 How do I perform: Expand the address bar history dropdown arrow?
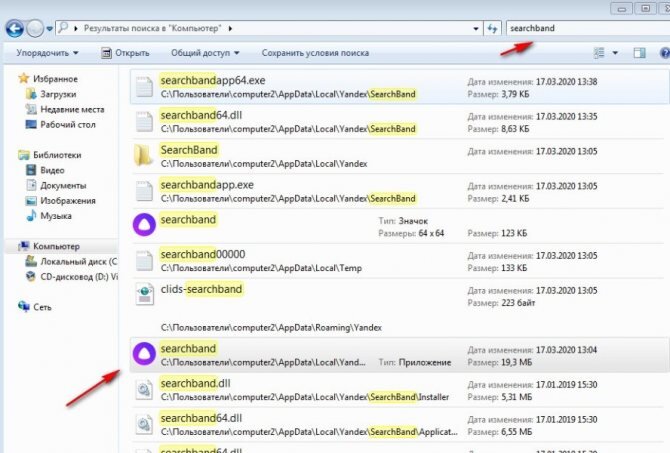point(476,29)
